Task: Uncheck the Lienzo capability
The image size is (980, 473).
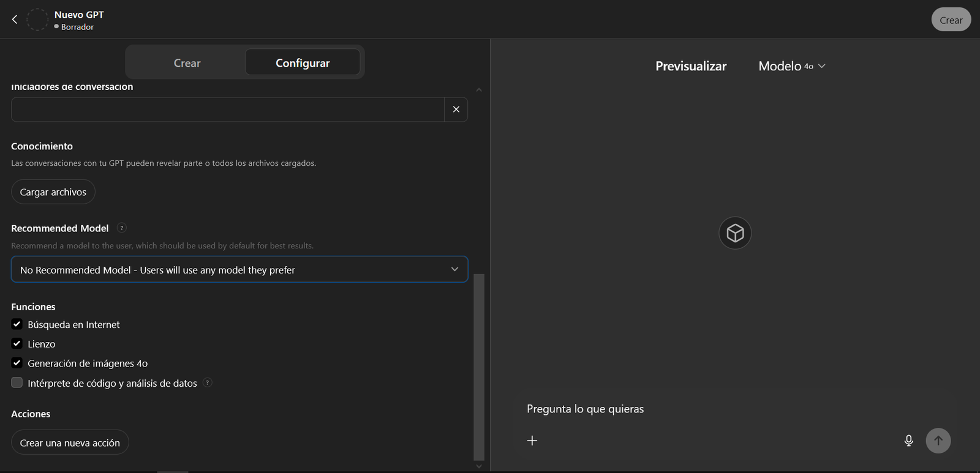Action: pyautogui.click(x=17, y=344)
